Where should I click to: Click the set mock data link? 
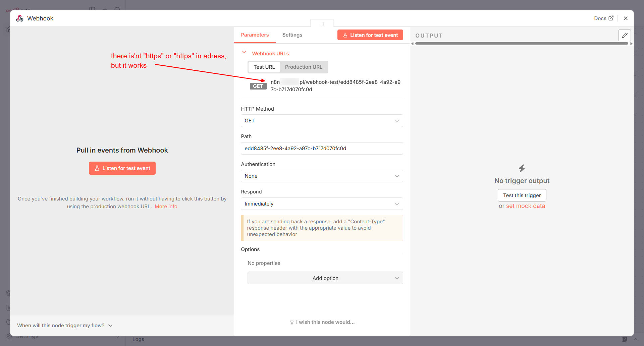[526, 206]
